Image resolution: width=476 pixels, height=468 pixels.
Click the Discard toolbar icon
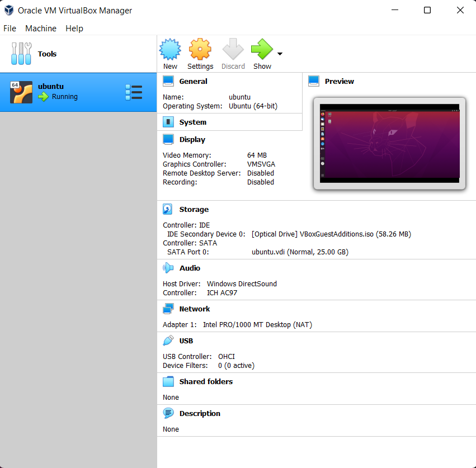[x=233, y=49]
